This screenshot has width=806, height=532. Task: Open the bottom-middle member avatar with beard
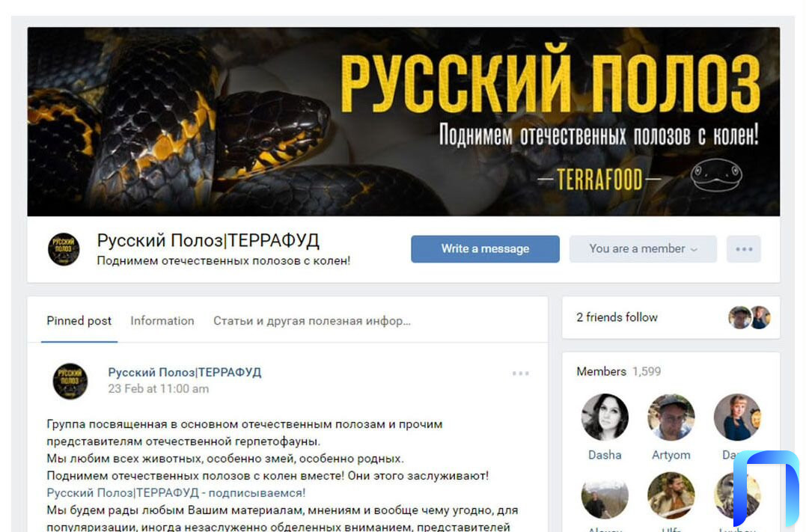tap(671, 495)
